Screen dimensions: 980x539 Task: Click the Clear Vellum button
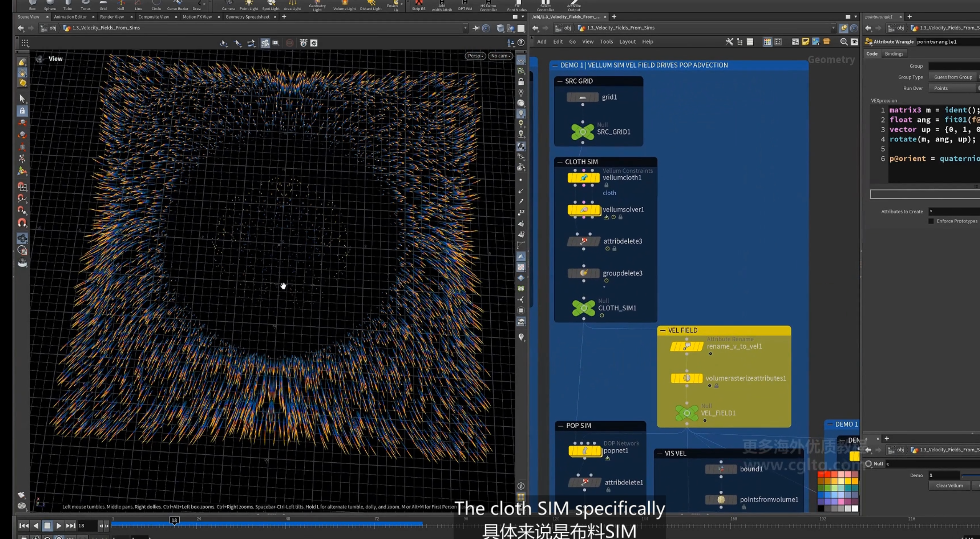pyautogui.click(x=949, y=486)
